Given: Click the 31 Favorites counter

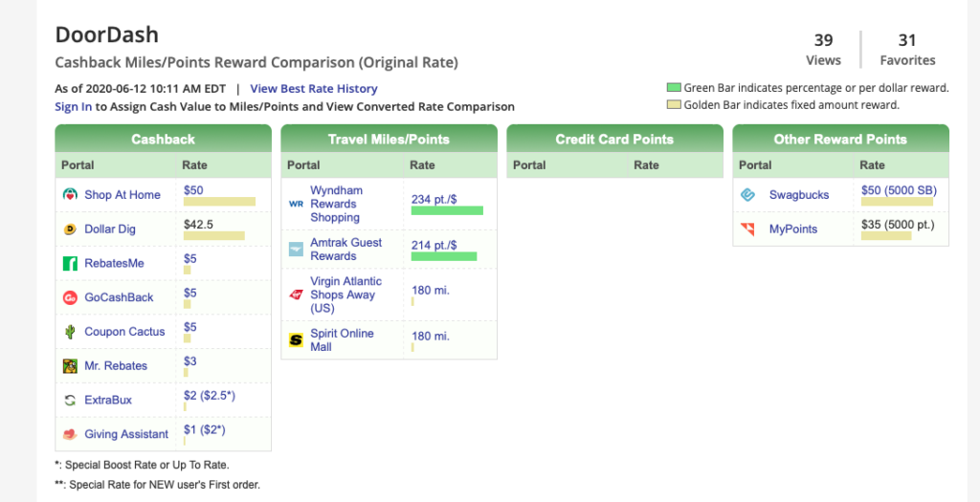Looking at the screenshot, I should 907,50.
